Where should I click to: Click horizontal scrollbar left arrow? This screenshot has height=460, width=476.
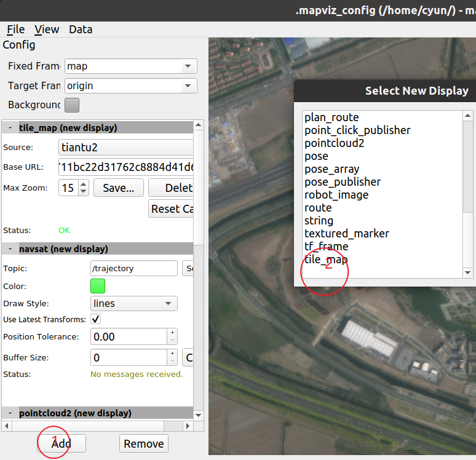pyautogui.click(x=7, y=426)
